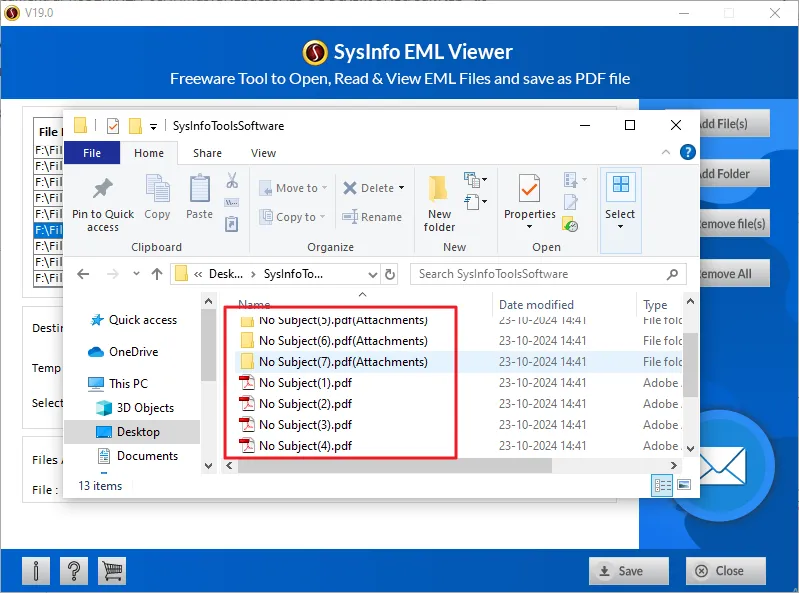This screenshot has height=593, width=799.
Task: Click the shopping cart purchase icon
Action: pos(113,571)
